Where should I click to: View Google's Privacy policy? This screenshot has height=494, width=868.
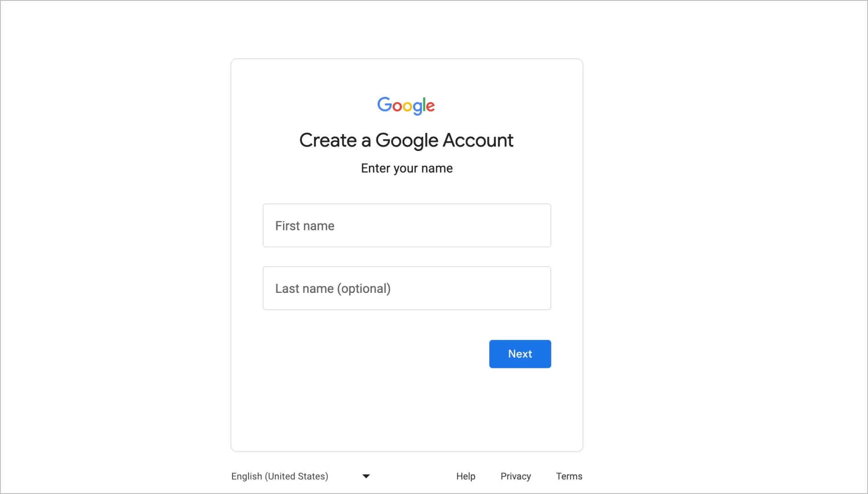pyautogui.click(x=515, y=476)
